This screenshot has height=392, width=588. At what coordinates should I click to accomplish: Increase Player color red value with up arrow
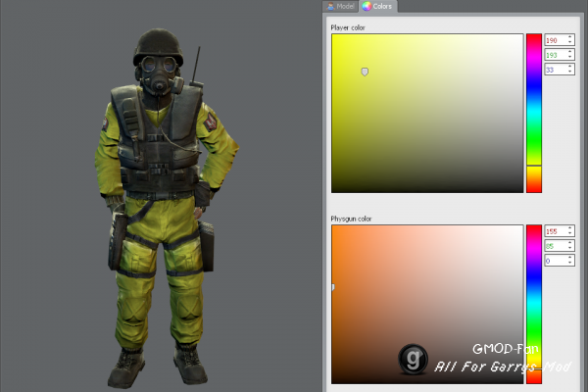pyautogui.click(x=570, y=37)
